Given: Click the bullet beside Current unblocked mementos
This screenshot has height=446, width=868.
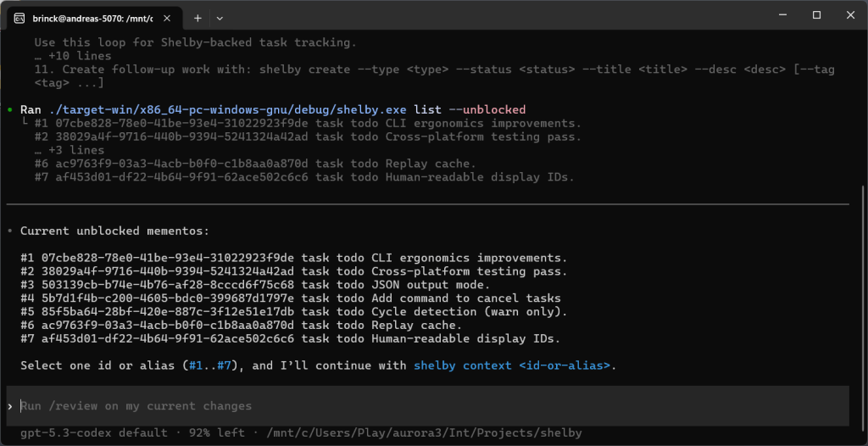Looking at the screenshot, I should click(9, 231).
